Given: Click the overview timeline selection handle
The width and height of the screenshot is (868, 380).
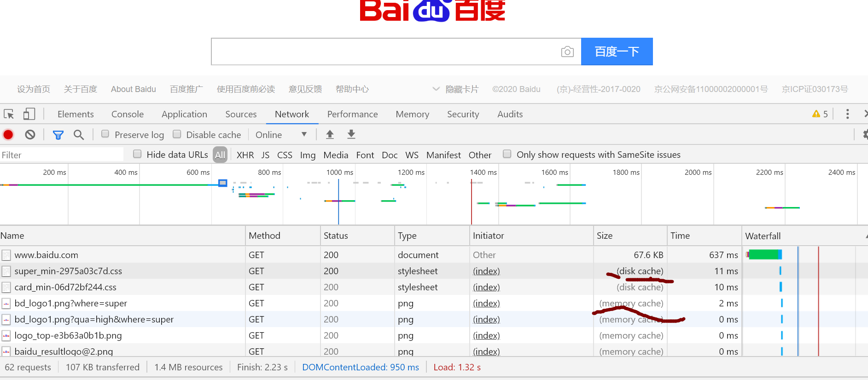Looking at the screenshot, I should pyautogui.click(x=223, y=183).
